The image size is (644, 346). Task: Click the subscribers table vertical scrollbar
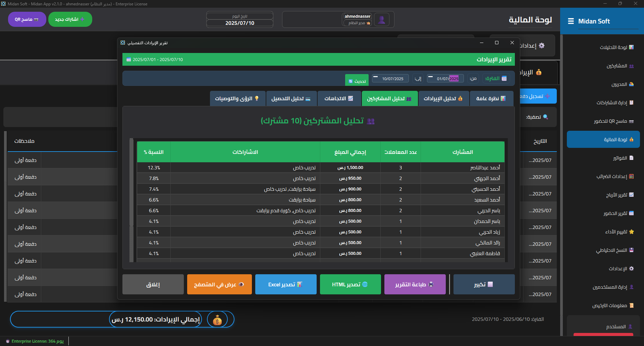pyautogui.click(x=131, y=200)
